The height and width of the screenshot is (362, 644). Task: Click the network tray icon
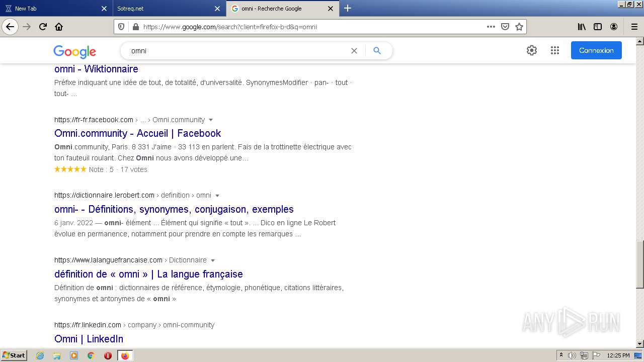coord(584,355)
